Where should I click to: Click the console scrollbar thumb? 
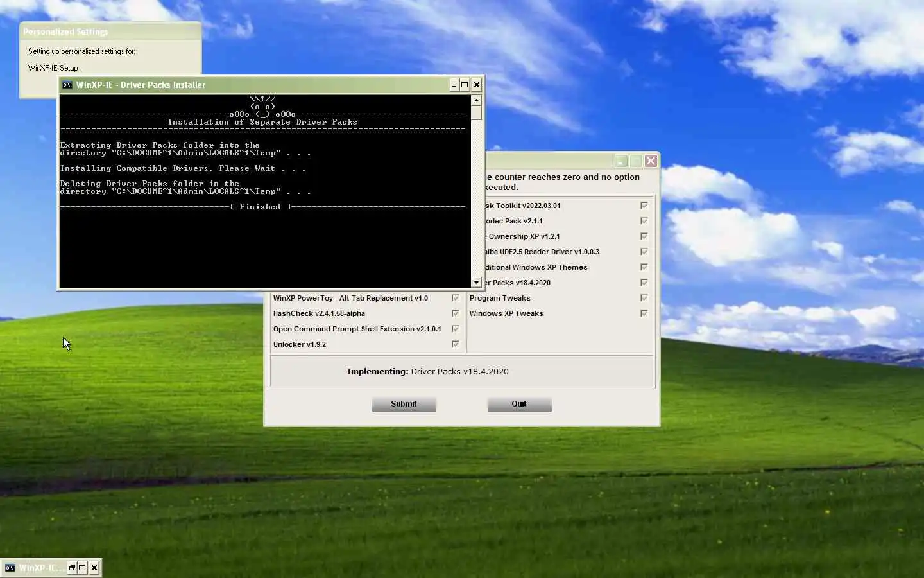pos(476,112)
